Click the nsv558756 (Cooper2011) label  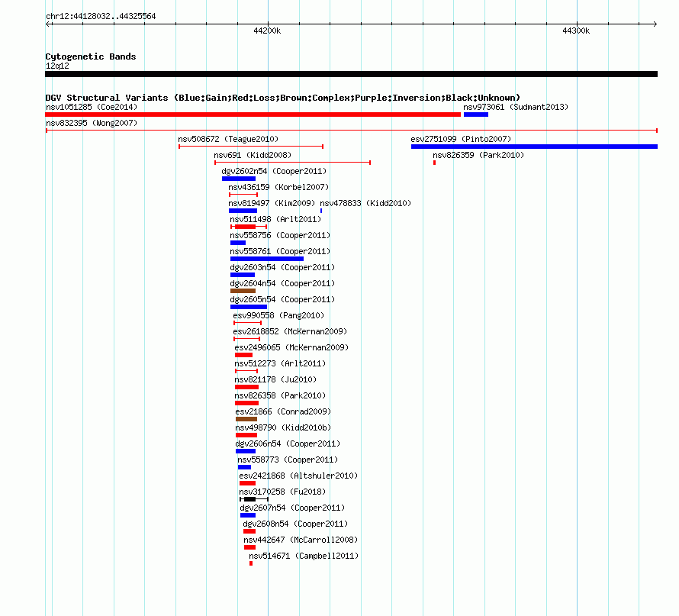[280, 235]
